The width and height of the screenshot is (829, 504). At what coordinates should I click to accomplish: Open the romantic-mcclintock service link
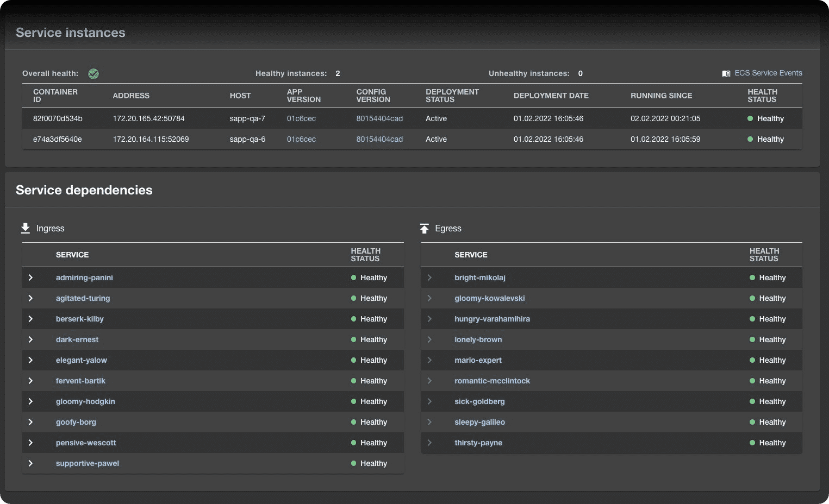(x=492, y=381)
